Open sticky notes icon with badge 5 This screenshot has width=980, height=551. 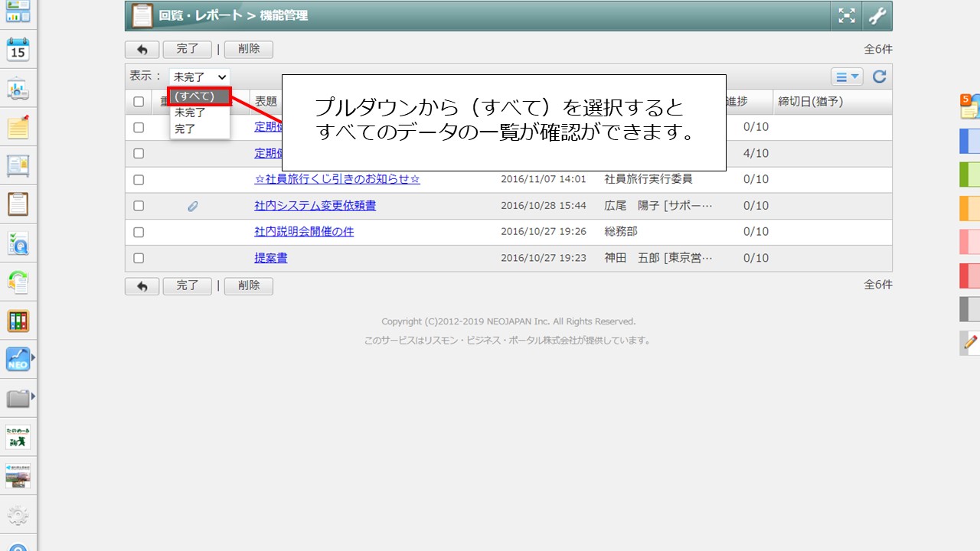[x=970, y=107]
